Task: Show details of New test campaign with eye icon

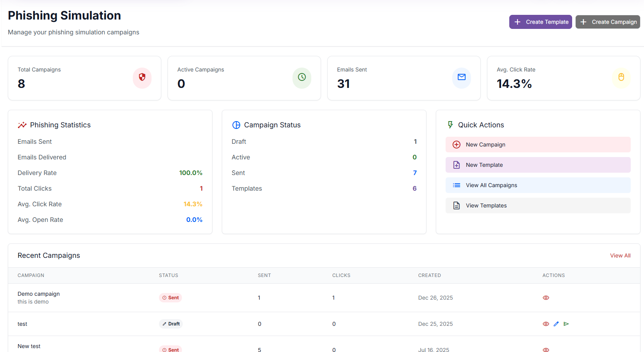Action: [546, 350]
